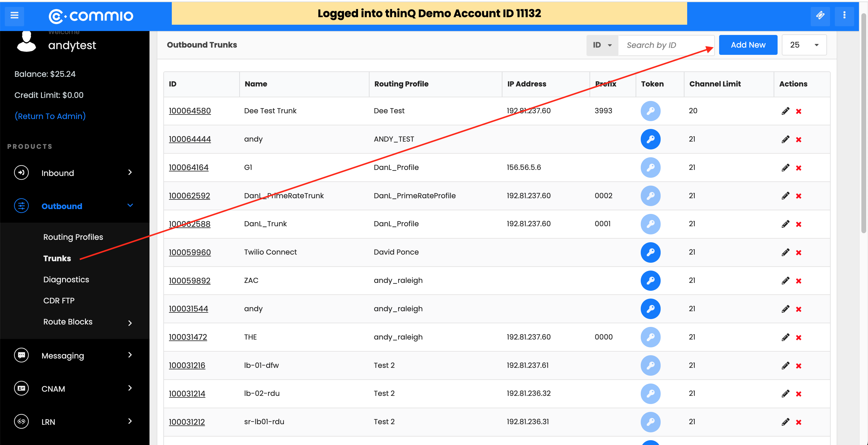Click the edit pencil icon for ZAC trunk
Viewport: 868px width, 445px height.
point(785,280)
